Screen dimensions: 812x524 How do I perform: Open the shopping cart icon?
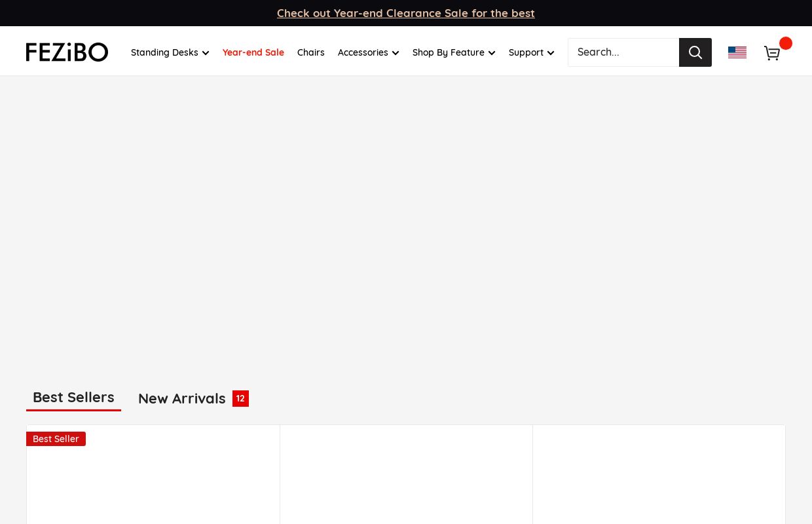point(771,53)
